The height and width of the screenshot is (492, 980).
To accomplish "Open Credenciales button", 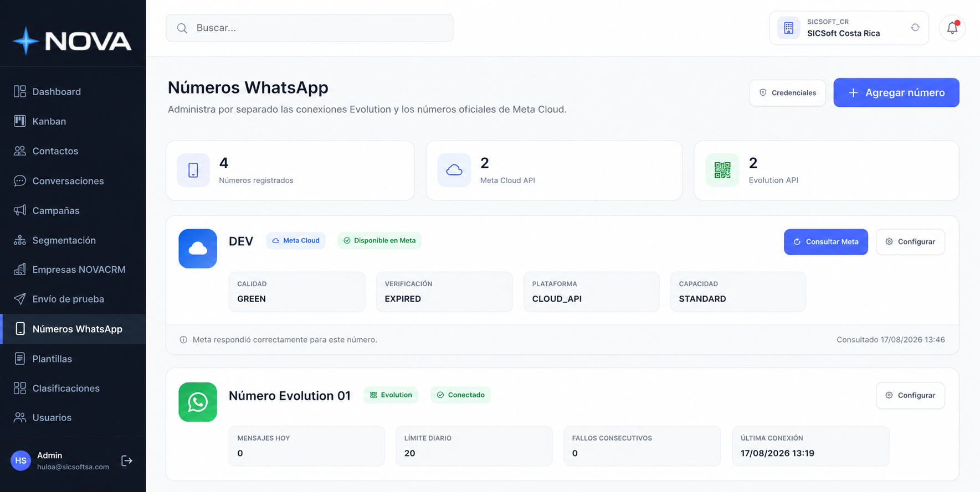I will point(787,92).
